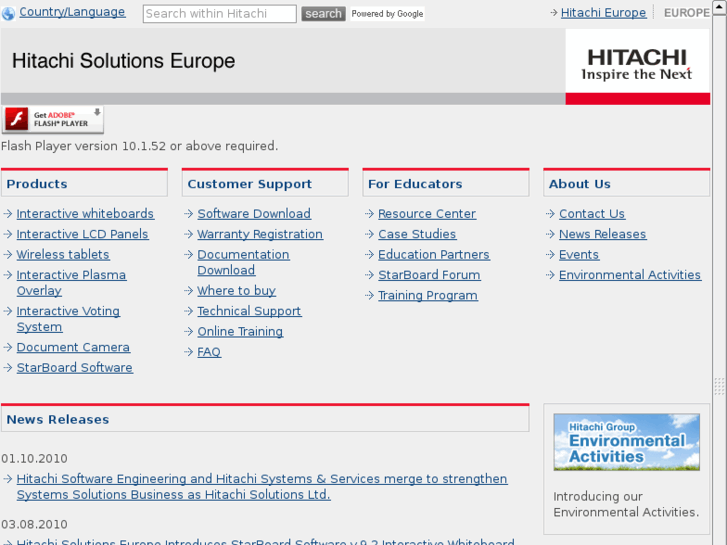Open Software Download link
Image resolution: width=727 pixels, height=545 pixels.
coord(254,214)
